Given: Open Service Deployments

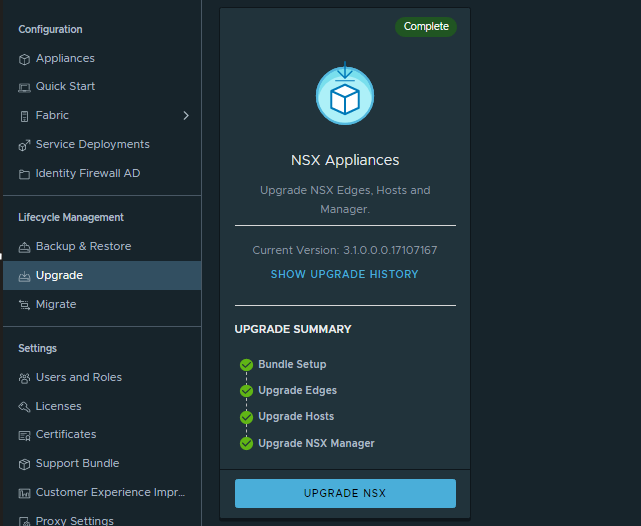Looking at the screenshot, I should click(x=92, y=144).
